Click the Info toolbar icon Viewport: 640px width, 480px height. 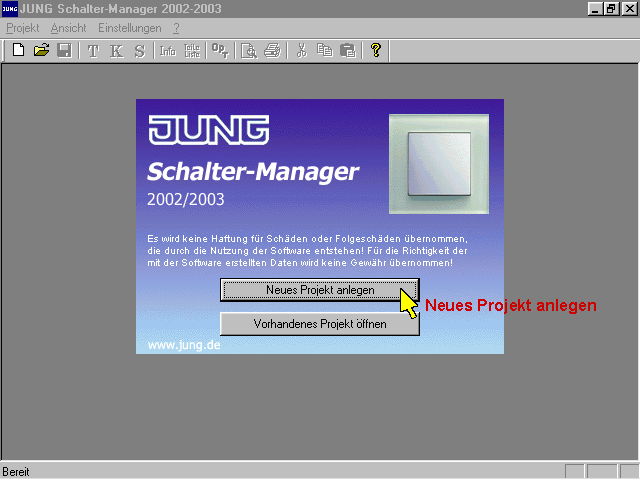[x=168, y=51]
